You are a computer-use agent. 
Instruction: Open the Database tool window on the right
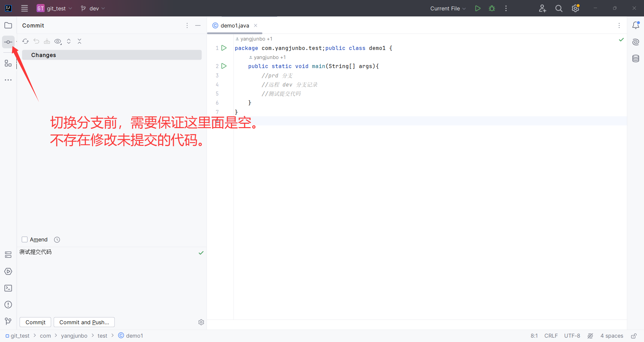636,58
